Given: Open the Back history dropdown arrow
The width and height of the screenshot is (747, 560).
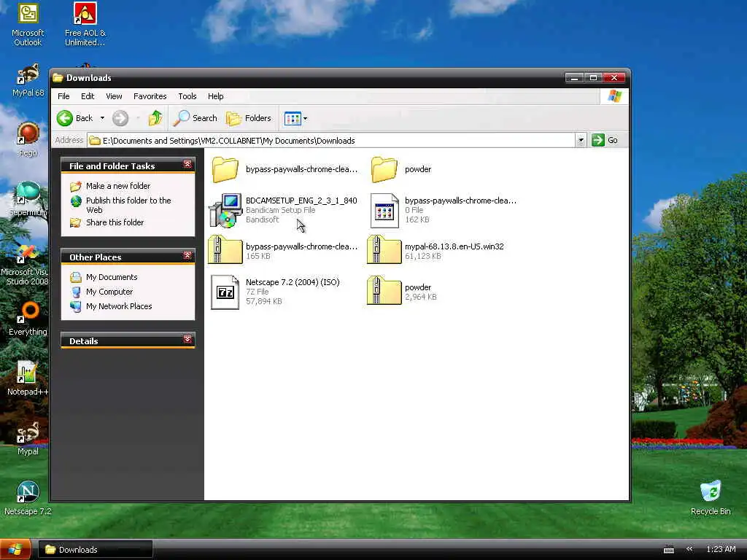Looking at the screenshot, I should [102, 118].
